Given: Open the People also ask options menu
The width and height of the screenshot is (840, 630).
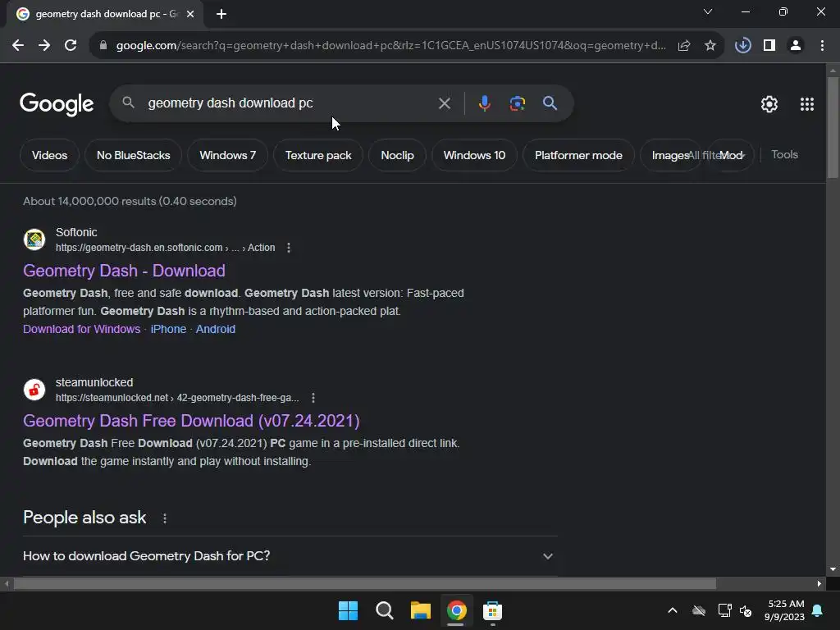Looking at the screenshot, I should coord(165,518).
